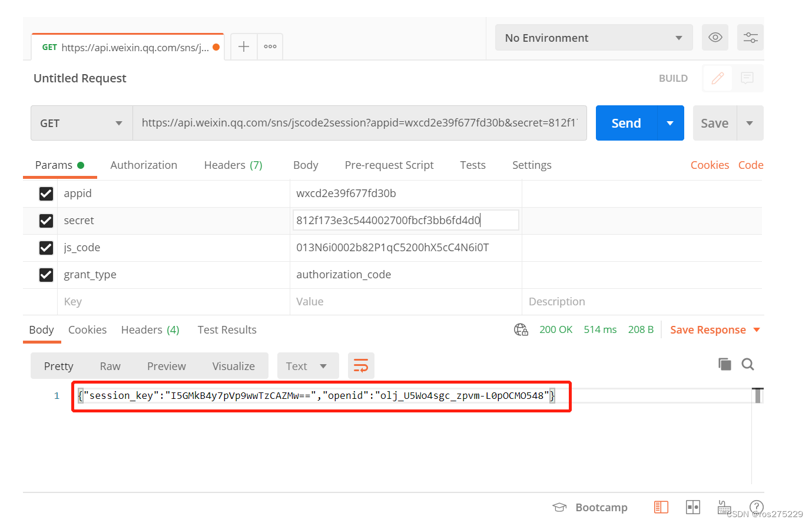
Task: Open the No Environment dropdown
Action: (x=593, y=37)
